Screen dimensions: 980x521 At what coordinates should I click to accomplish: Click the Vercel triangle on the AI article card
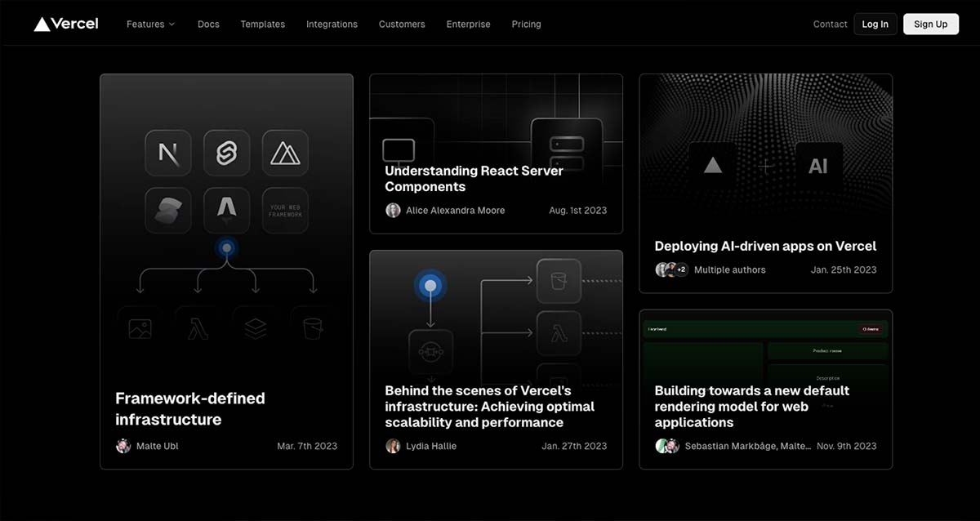pos(712,167)
